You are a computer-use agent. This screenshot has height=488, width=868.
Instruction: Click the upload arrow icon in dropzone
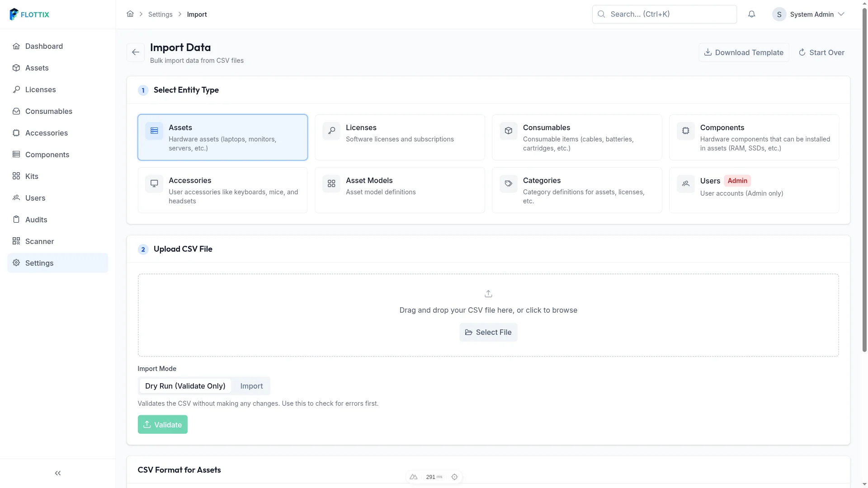488,294
